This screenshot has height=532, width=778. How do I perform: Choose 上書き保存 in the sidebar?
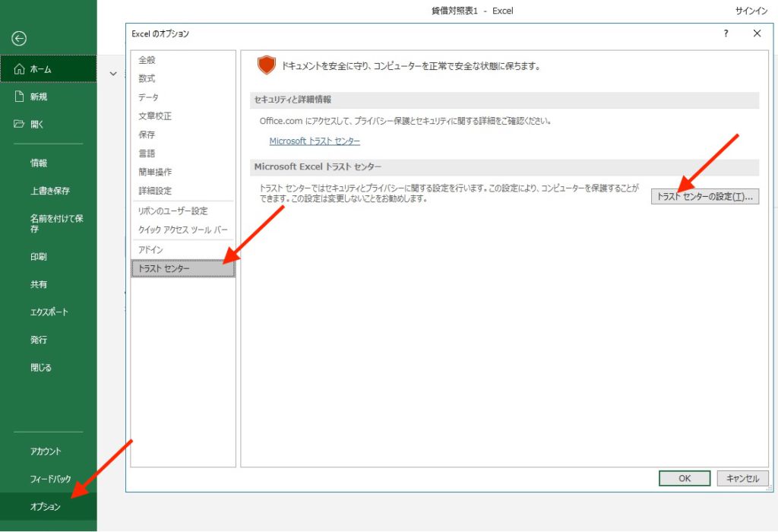click(48, 191)
